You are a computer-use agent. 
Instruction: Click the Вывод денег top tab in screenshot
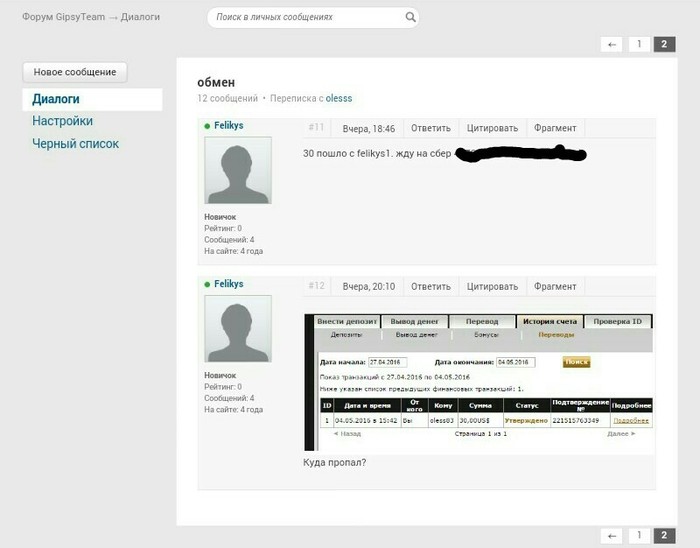point(414,321)
